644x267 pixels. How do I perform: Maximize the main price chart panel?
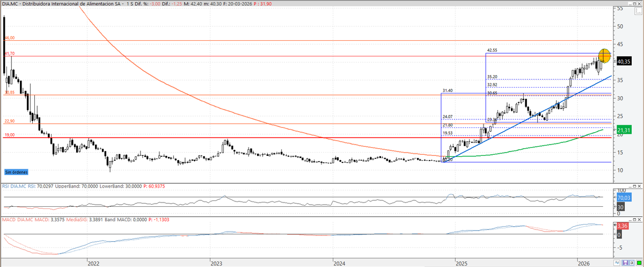click(634, 4)
